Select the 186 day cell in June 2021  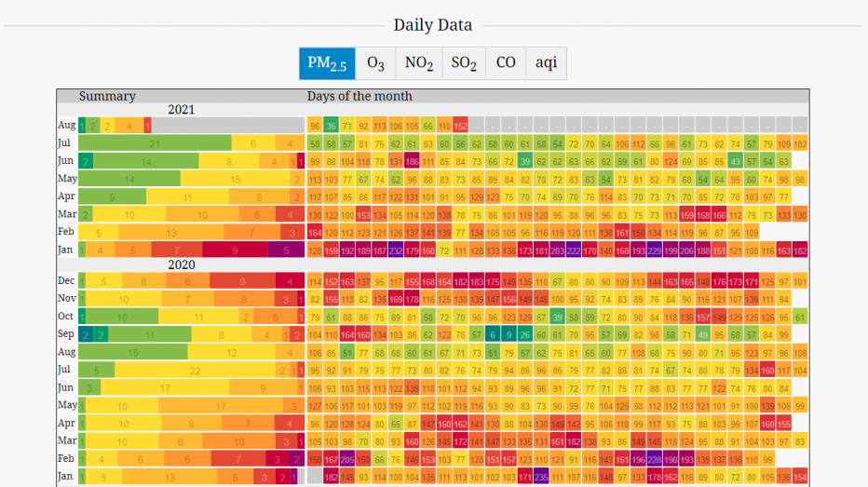pos(412,161)
